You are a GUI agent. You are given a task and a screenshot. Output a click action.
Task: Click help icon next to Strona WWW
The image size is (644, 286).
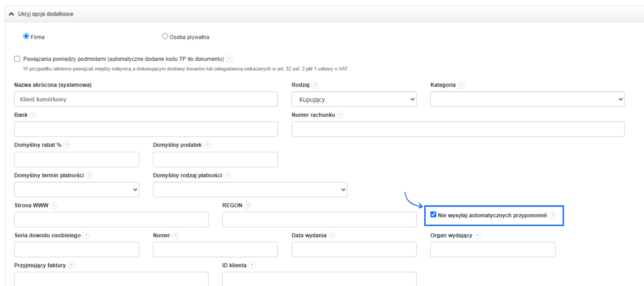tap(54, 206)
